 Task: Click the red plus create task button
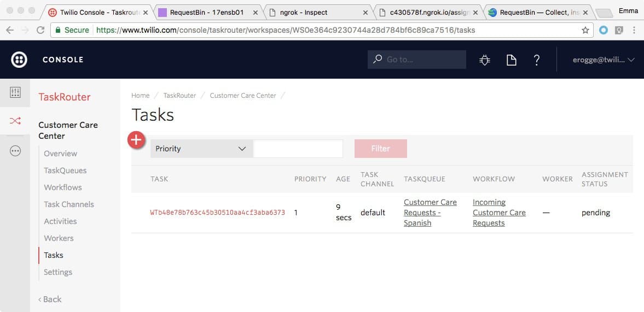click(136, 140)
